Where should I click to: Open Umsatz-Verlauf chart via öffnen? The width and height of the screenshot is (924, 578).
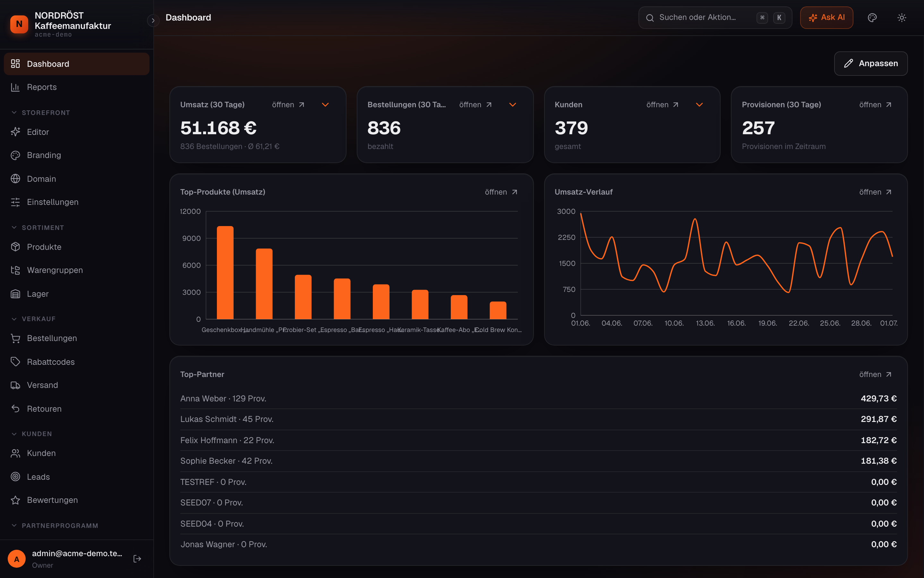coord(875,192)
